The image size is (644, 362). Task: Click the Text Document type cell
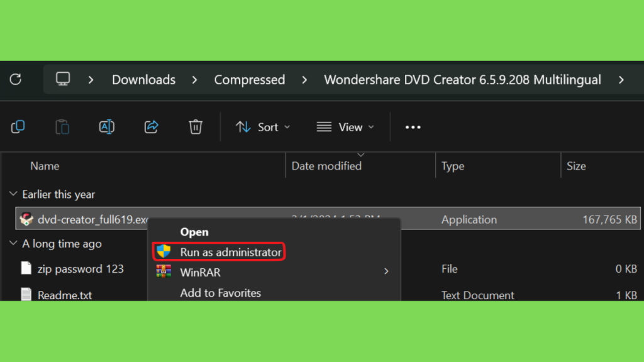pos(478,295)
